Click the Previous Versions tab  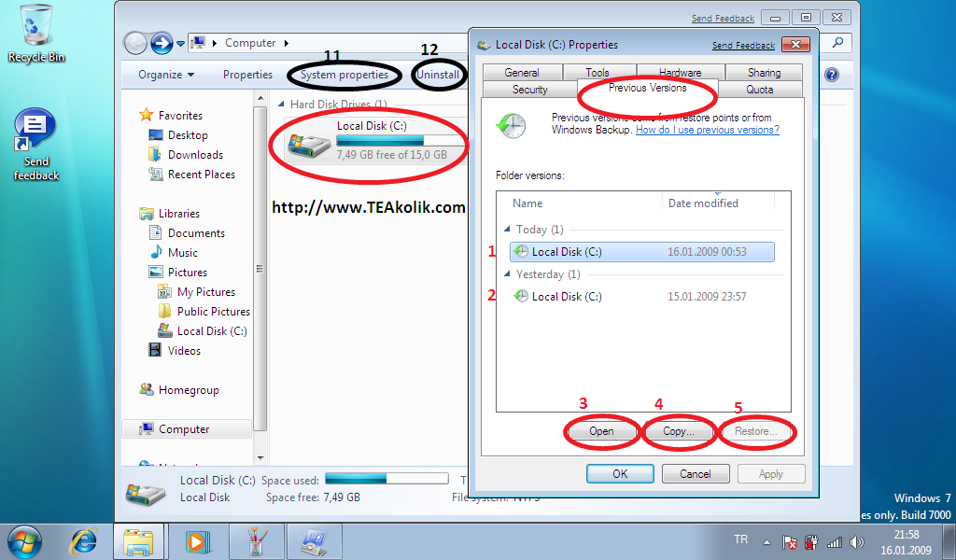tap(648, 89)
